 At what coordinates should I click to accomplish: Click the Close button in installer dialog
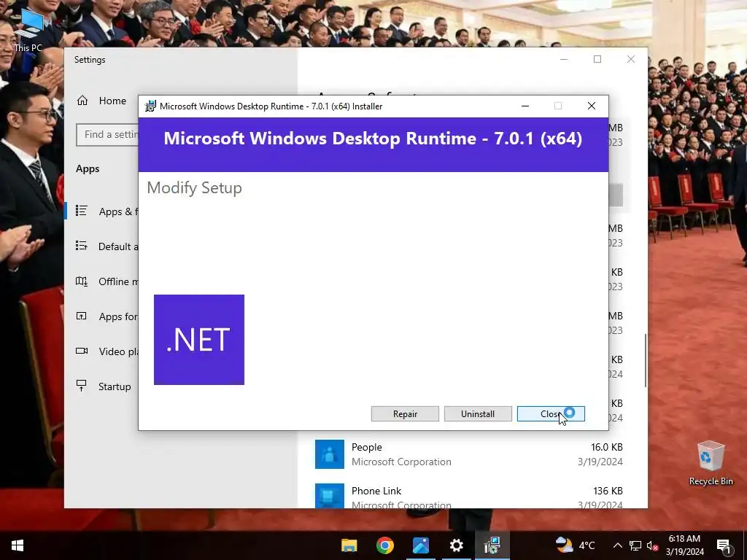[x=551, y=414]
